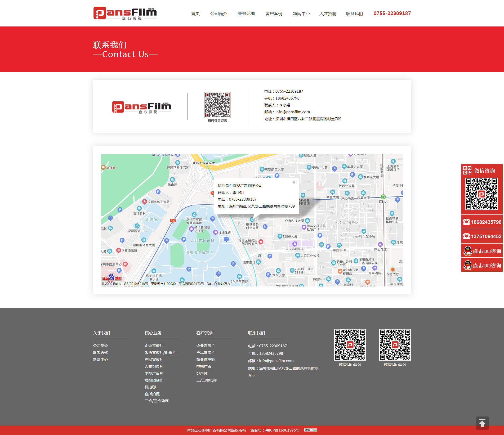504x435 pixels.
Task: Open the 首页 home menu item
Action: click(195, 14)
